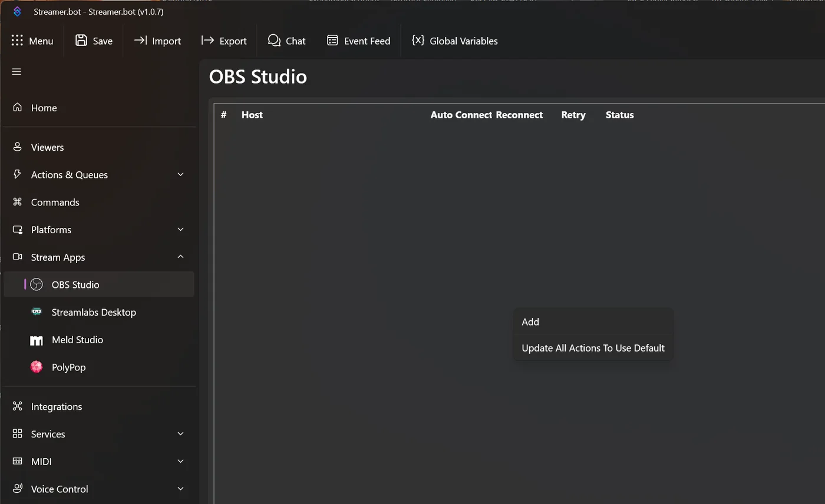
Task: Click the Import arrow icon
Action: [140, 40]
